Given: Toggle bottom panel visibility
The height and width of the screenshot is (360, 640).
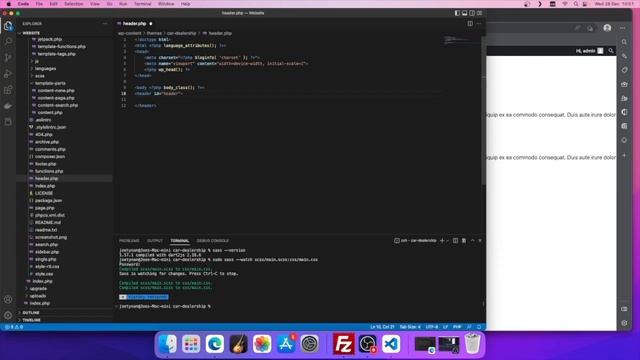Looking at the screenshot, I should 464,13.
